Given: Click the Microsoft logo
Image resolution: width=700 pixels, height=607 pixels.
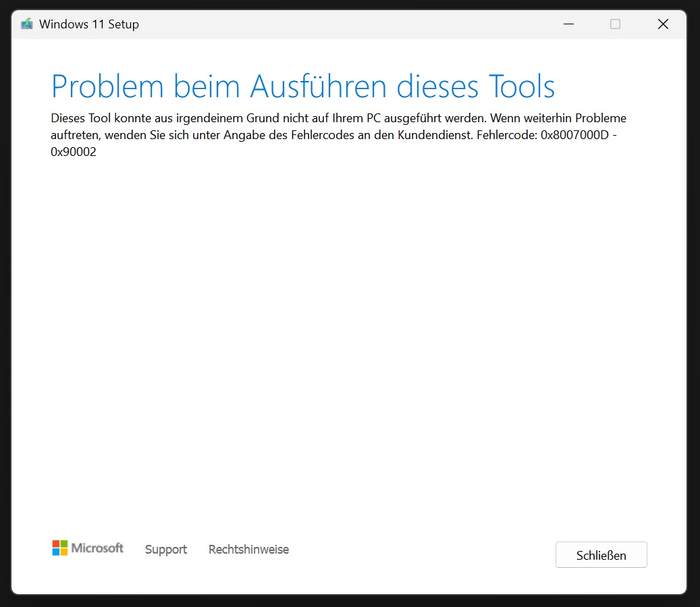Looking at the screenshot, I should [88, 548].
